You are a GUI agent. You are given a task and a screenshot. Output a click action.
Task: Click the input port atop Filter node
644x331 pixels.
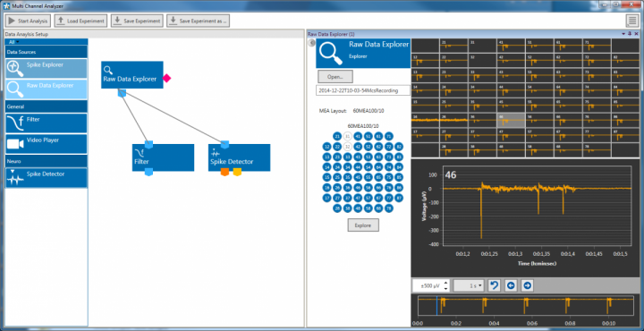coord(149,144)
